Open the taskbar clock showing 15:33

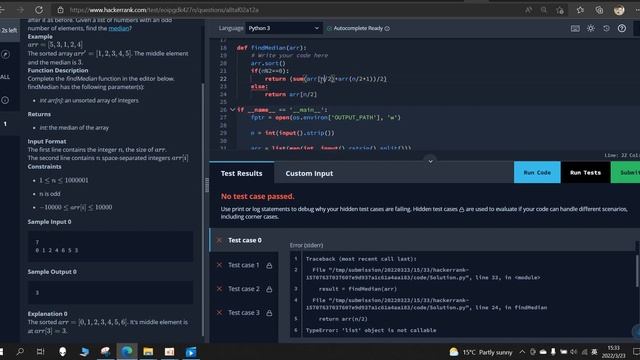coord(613,352)
